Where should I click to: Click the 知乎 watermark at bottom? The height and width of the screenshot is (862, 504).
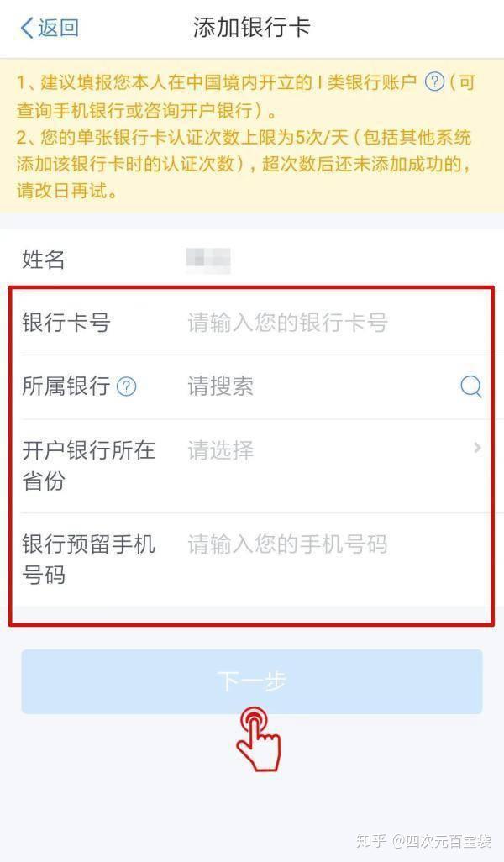tap(371, 841)
